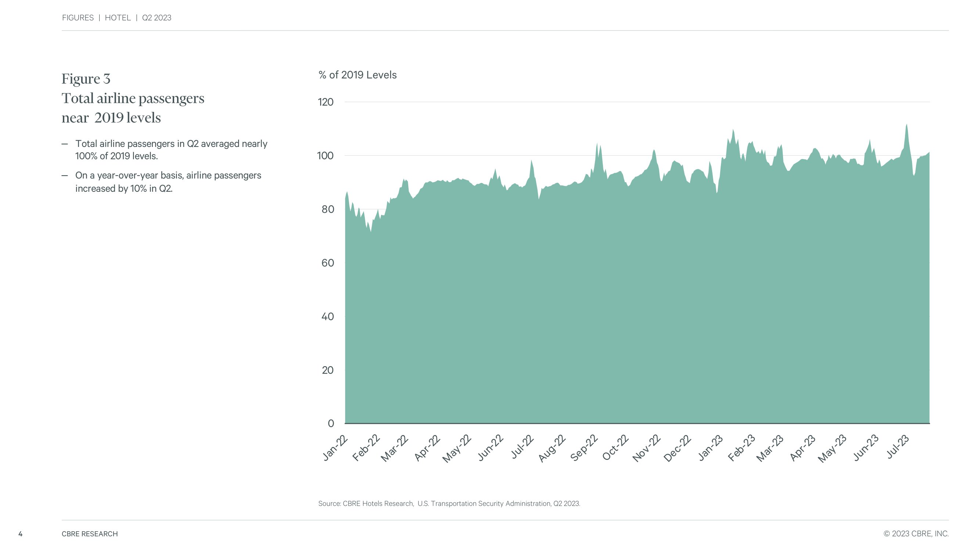
Task: Click the CBRE RESEARCH footer text
Action: (90, 534)
